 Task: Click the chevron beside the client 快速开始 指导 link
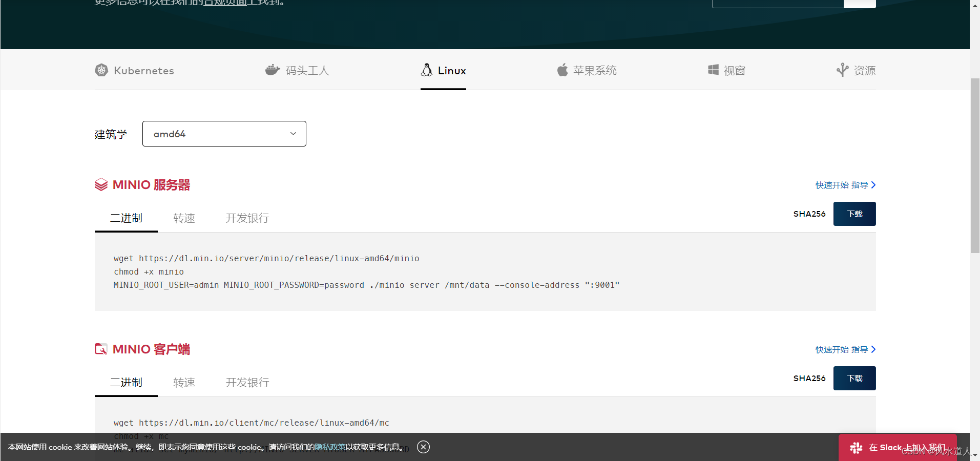[873, 349]
